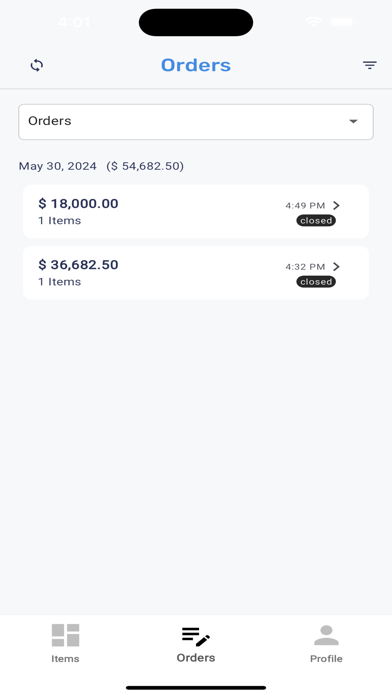
Task: Open the $ 18,000.00 order
Action: click(196, 211)
